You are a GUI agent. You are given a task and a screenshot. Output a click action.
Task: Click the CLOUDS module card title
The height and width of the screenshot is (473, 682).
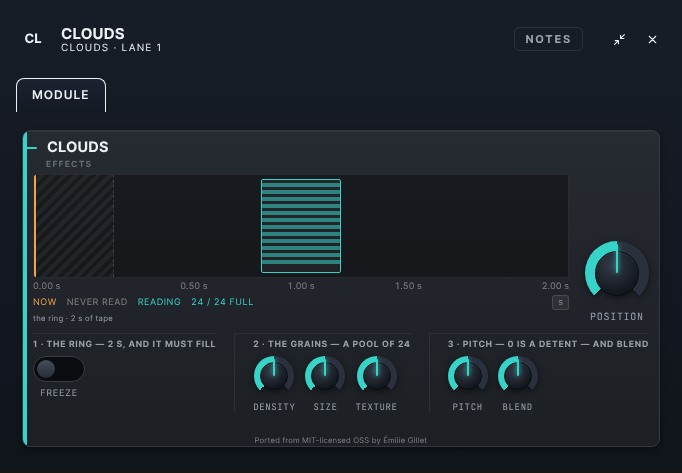[78, 147]
